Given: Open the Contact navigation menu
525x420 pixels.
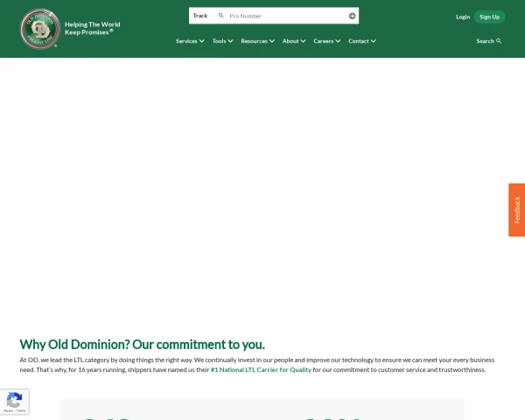Looking at the screenshot, I should (x=362, y=41).
